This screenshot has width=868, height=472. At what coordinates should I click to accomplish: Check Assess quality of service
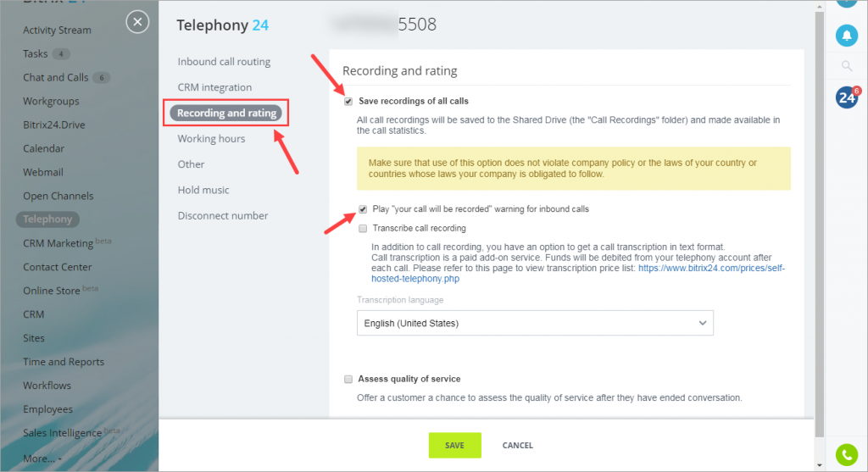pos(348,379)
